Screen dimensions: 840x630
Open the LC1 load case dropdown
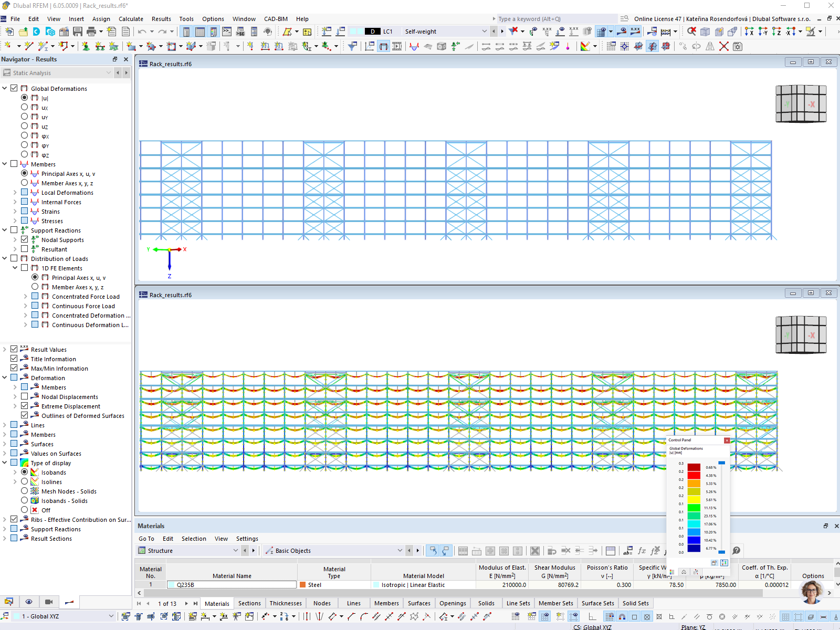coord(485,31)
